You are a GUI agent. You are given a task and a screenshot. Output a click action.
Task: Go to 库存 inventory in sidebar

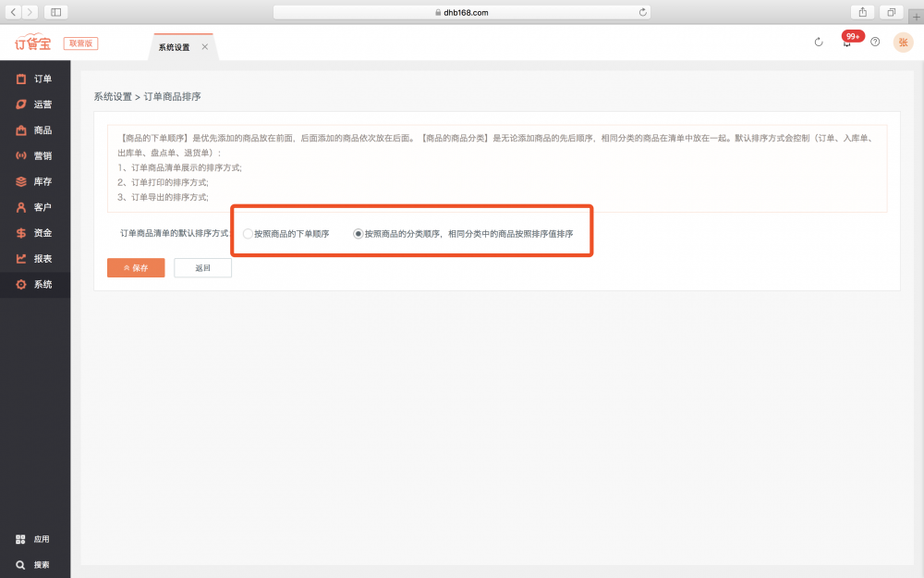click(21, 181)
